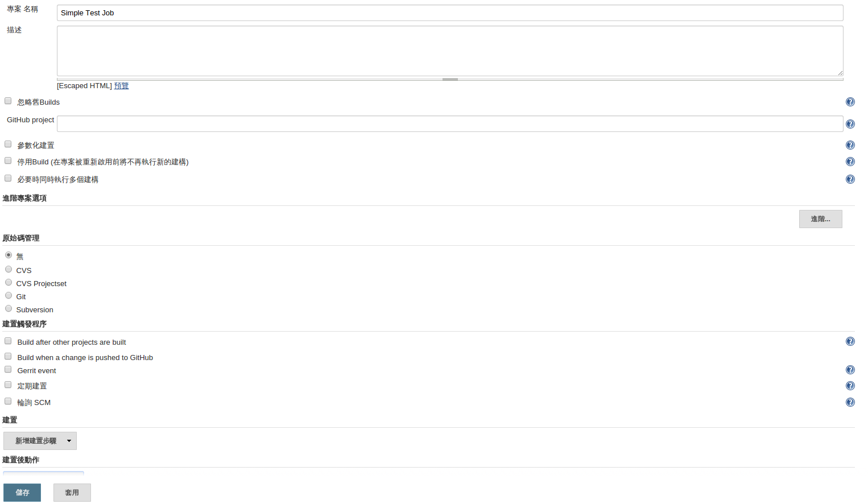Screen dimensions: 868x504
Task: Expand the 新增建置步驟 dropdown
Action: click(x=40, y=441)
